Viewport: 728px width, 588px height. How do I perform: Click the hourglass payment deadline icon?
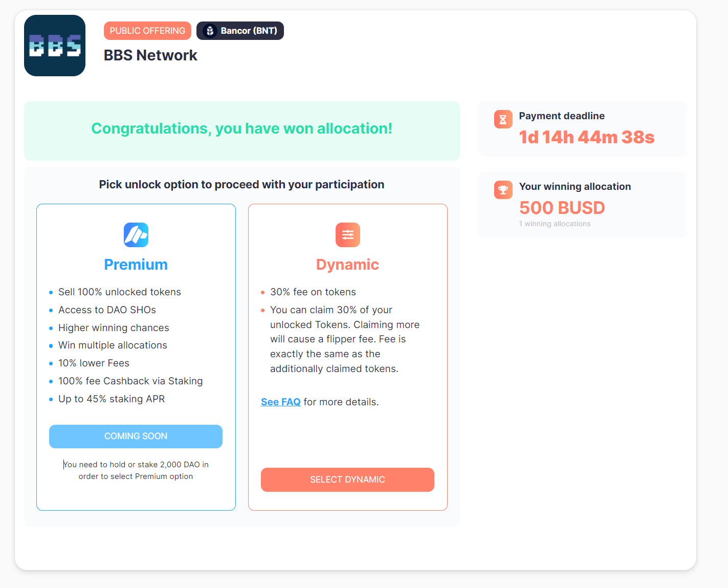point(503,119)
